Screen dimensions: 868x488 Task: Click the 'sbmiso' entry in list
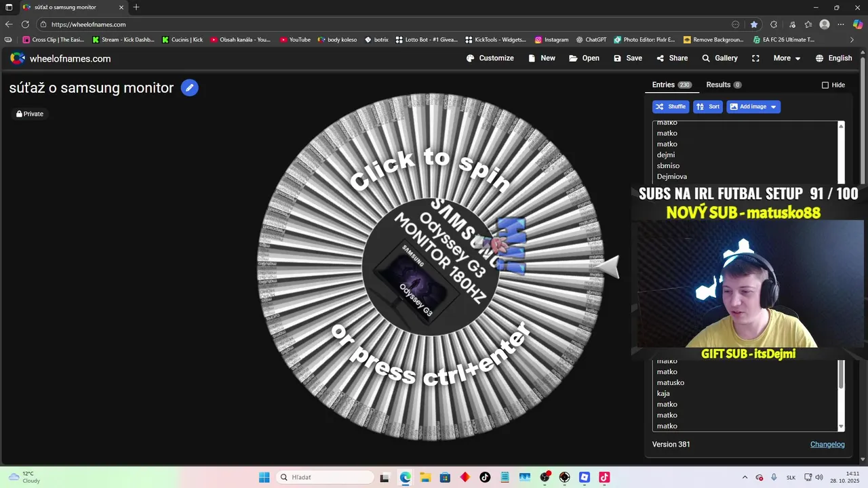click(668, 165)
